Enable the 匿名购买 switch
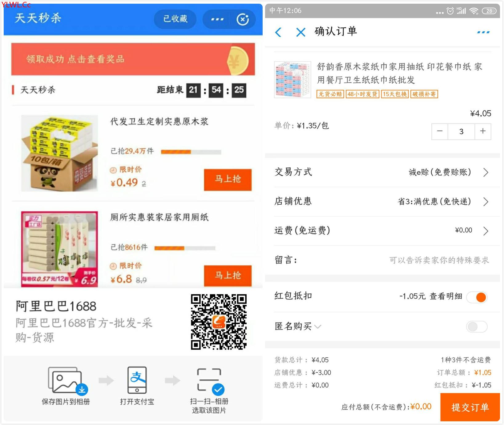 [477, 327]
